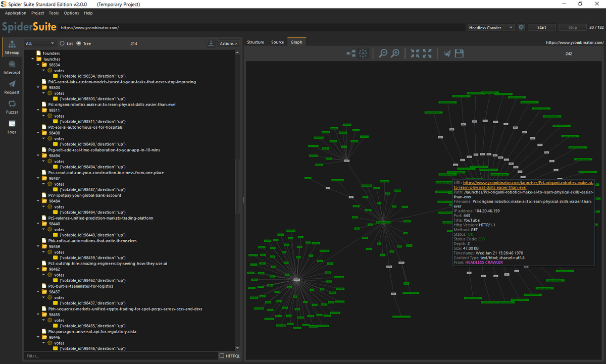Collapse the 98511 folder arrow

(38, 110)
